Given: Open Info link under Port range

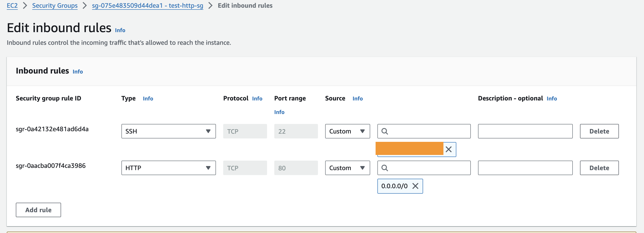Looking at the screenshot, I should click(279, 112).
